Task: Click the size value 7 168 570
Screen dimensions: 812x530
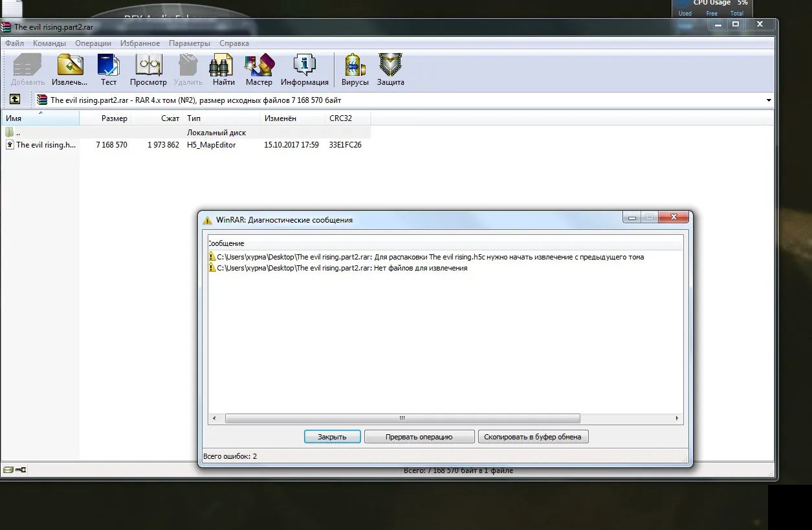Action: (x=111, y=145)
